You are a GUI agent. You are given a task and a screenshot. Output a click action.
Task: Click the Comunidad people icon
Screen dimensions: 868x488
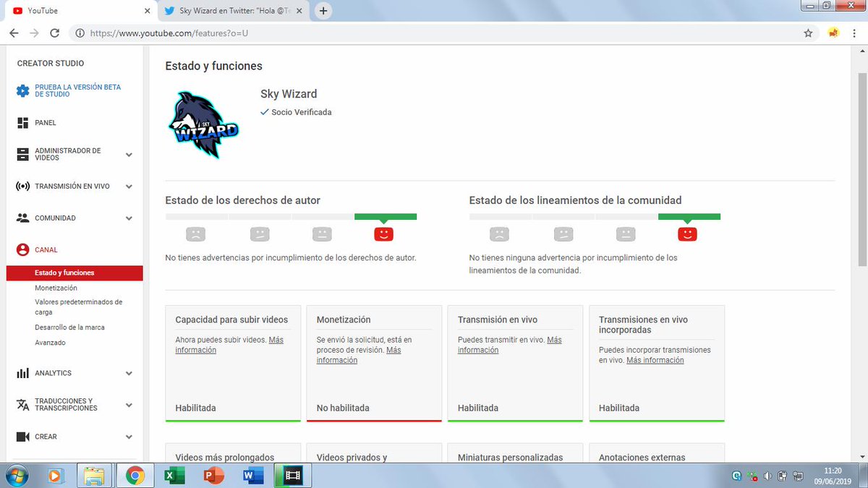pos(22,218)
